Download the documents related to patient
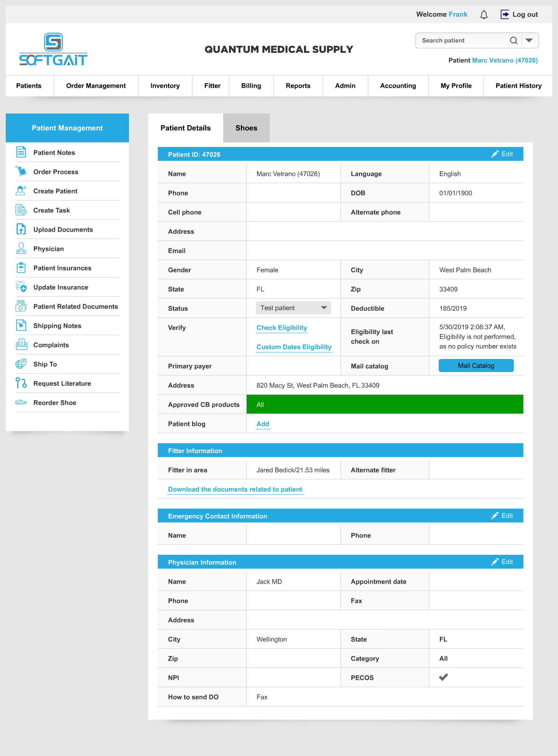The image size is (558, 756). pyautogui.click(x=235, y=489)
